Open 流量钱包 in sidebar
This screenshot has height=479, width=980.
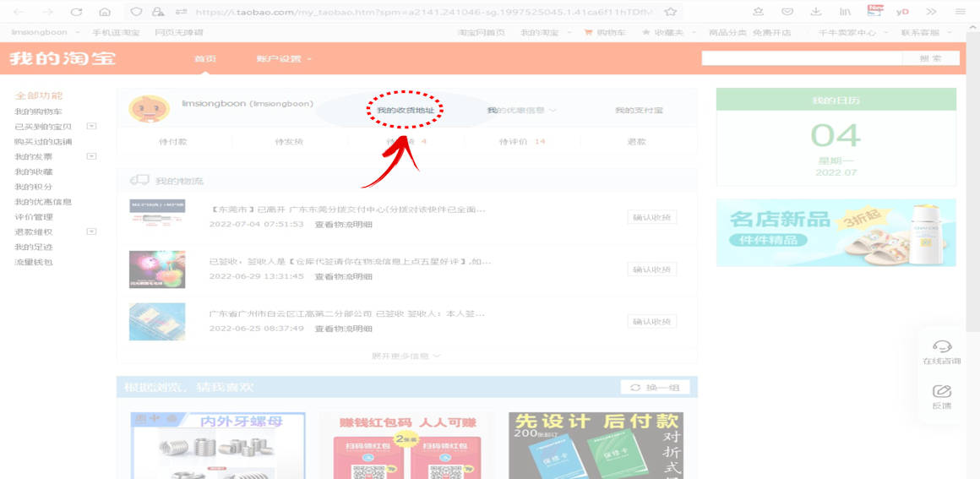pyautogui.click(x=34, y=261)
